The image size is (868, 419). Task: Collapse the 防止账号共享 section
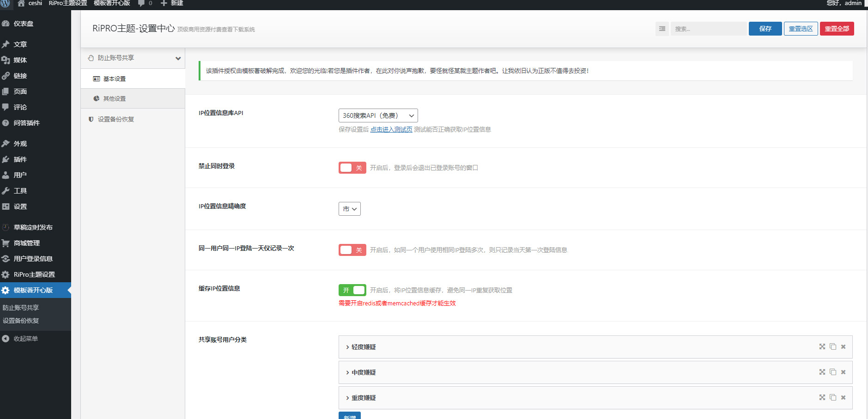[133, 58]
